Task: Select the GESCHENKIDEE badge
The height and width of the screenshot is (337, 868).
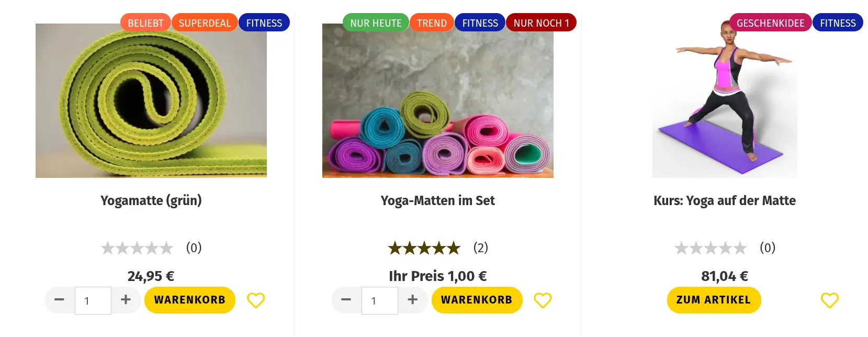Action: click(x=770, y=23)
